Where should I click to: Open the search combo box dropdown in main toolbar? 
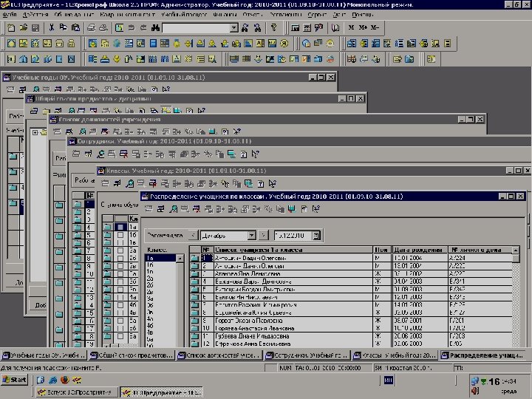point(233,28)
